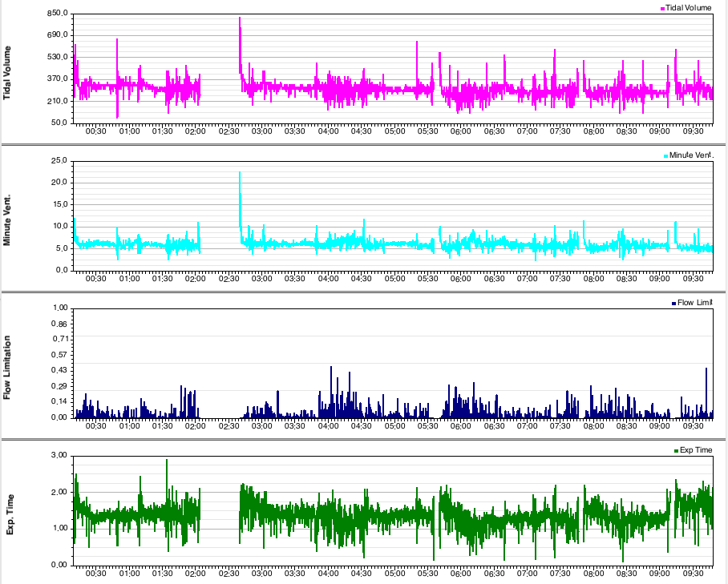Image resolution: width=728 pixels, height=584 pixels.
Task: Click the 690.0 y-axis value
Action: [57, 34]
